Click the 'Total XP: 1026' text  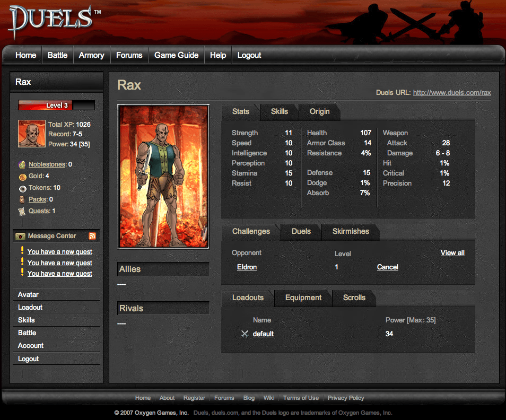point(69,125)
